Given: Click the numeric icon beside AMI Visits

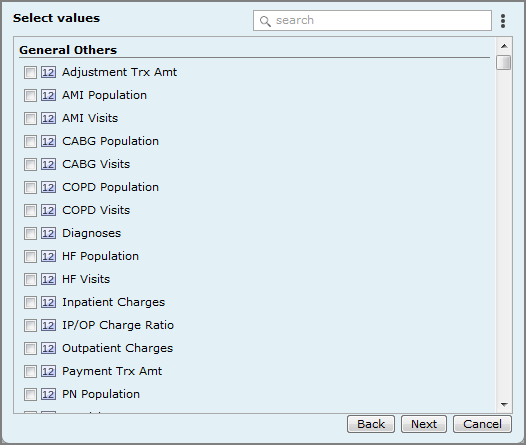Looking at the screenshot, I should [48, 118].
